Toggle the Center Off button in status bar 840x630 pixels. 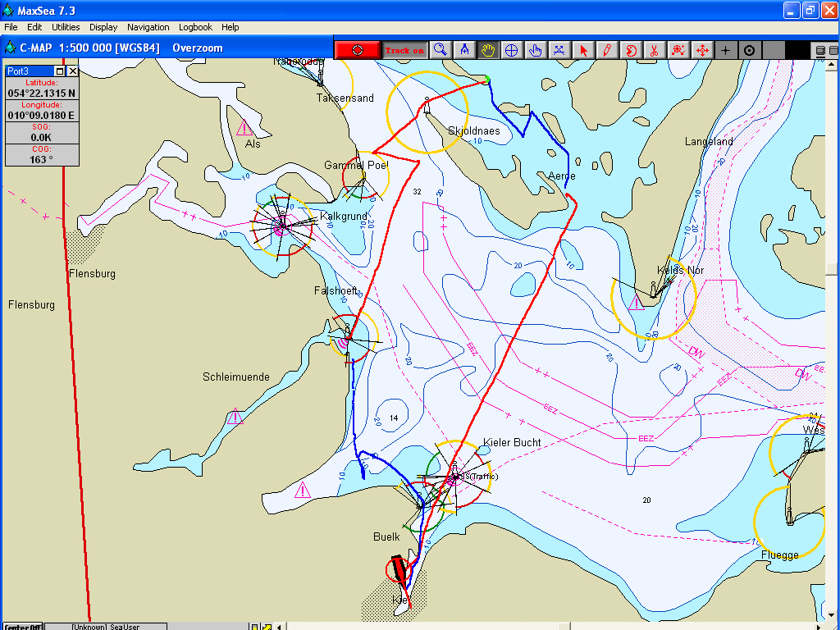tap(23, 627)
